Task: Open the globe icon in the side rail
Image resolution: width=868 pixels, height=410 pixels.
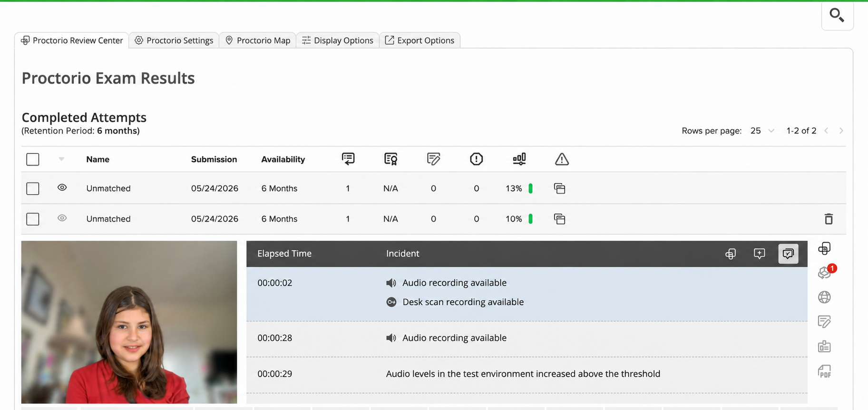Action: point(824,297)
